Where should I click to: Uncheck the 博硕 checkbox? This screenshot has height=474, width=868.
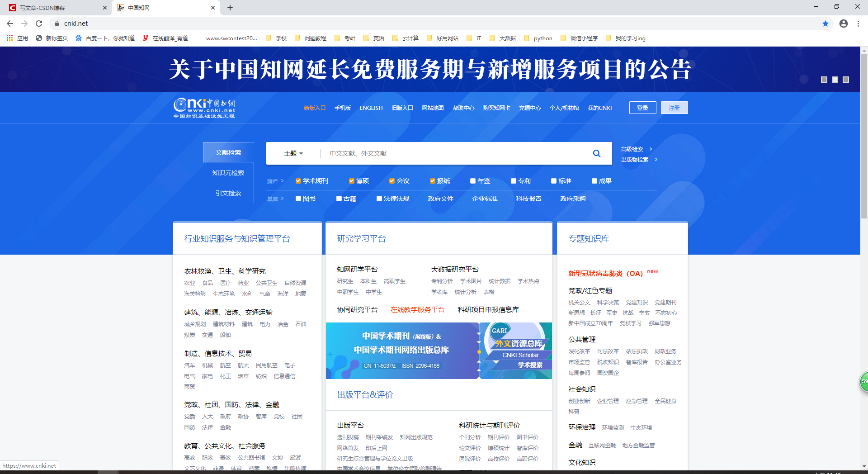coord(351,181)
